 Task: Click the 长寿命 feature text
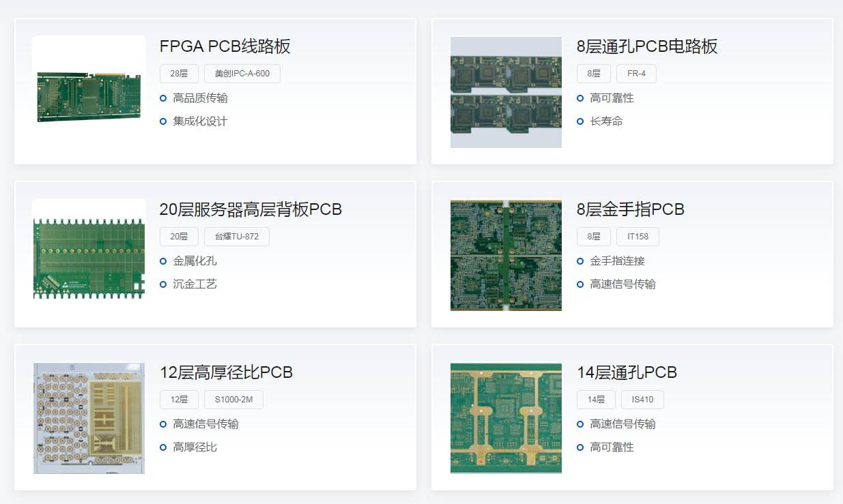(606, 121)
